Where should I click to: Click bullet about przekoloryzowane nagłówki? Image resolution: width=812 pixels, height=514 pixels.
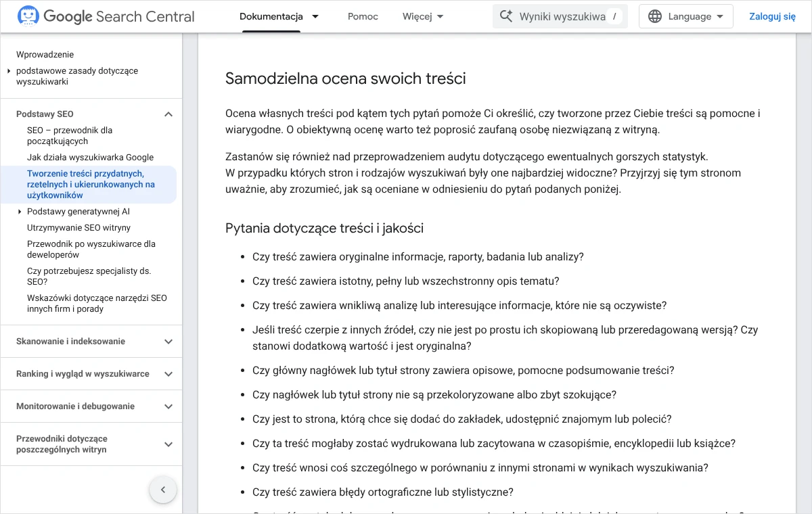[434, 395]
